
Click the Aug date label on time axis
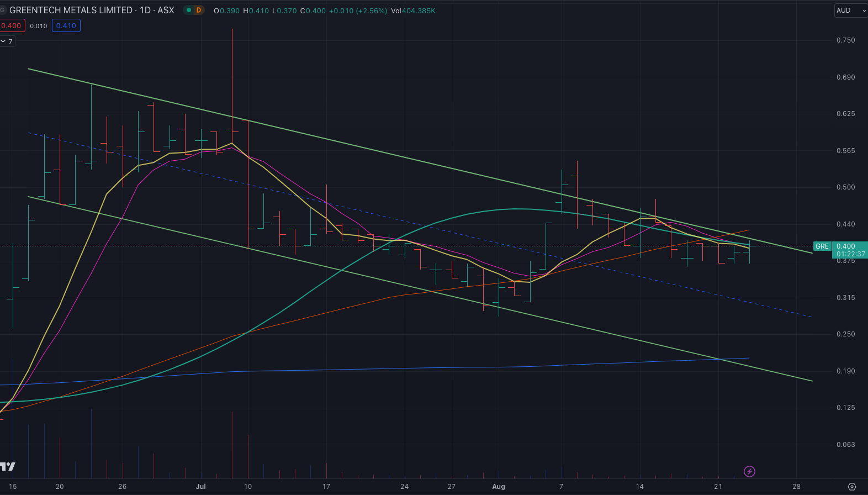point(499,487)
